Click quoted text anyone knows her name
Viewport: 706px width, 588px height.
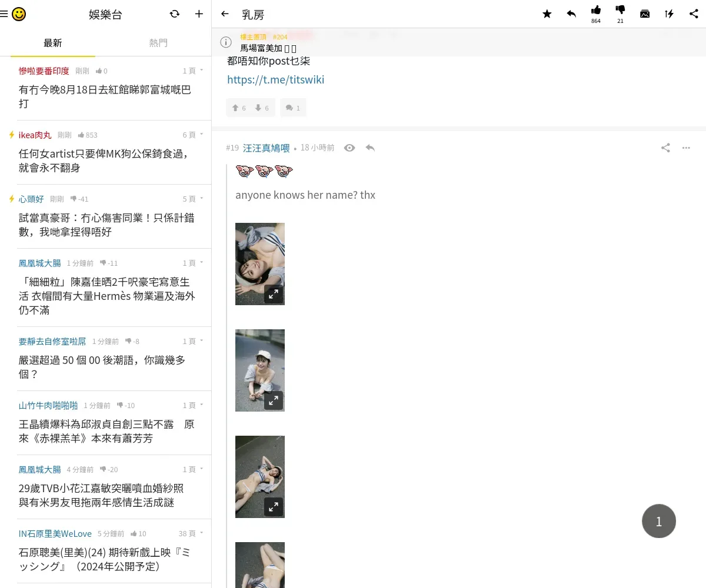305,195
